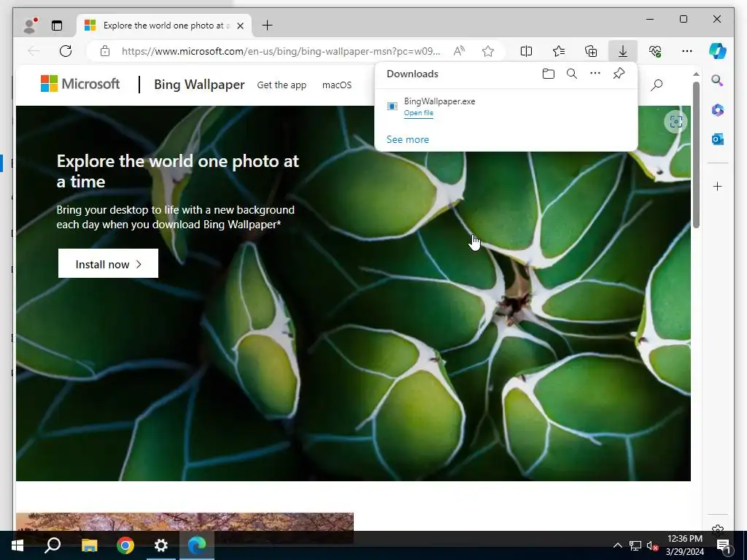Open the macOS menu item
This screenshot has height=560, width=747.
coord(337,85)
